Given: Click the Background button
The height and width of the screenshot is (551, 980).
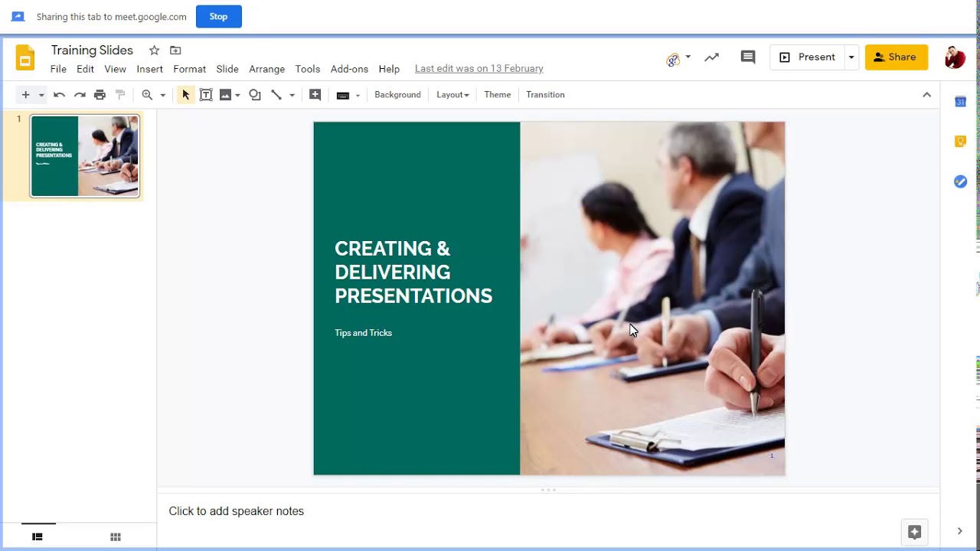Looking at the screenshot, I should click(397, 95).
